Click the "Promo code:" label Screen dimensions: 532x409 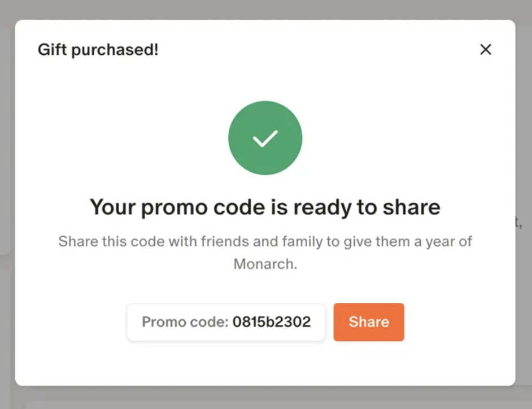[x=185, y=322]
